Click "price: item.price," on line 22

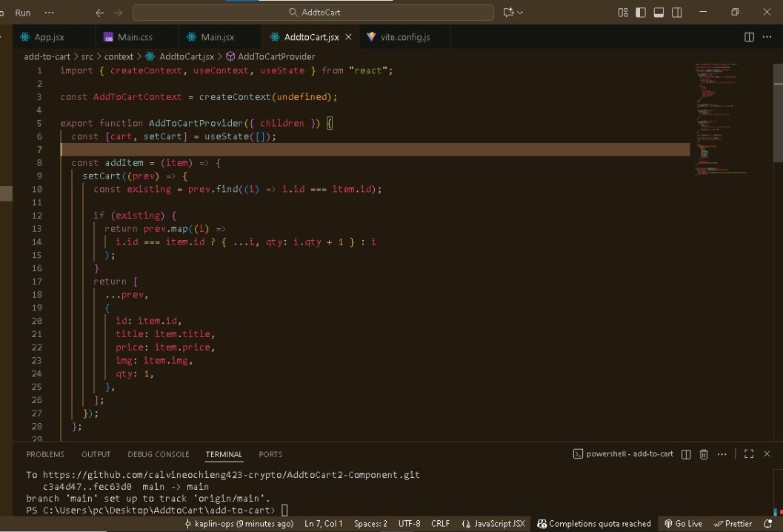click(165, 348)
